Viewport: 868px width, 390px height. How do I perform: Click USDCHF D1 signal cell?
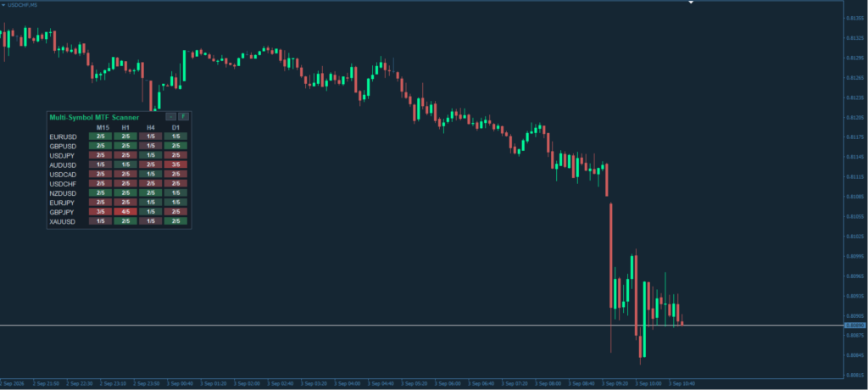(x=175, y=183)
